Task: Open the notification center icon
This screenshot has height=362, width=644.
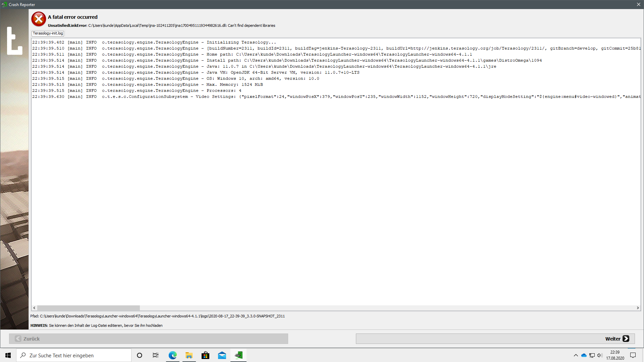Action: 633,355
